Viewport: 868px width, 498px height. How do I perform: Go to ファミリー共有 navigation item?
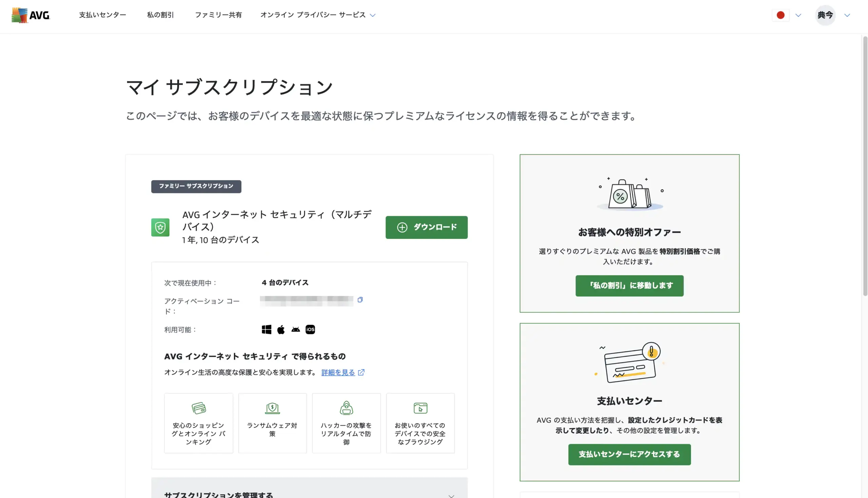218,15
